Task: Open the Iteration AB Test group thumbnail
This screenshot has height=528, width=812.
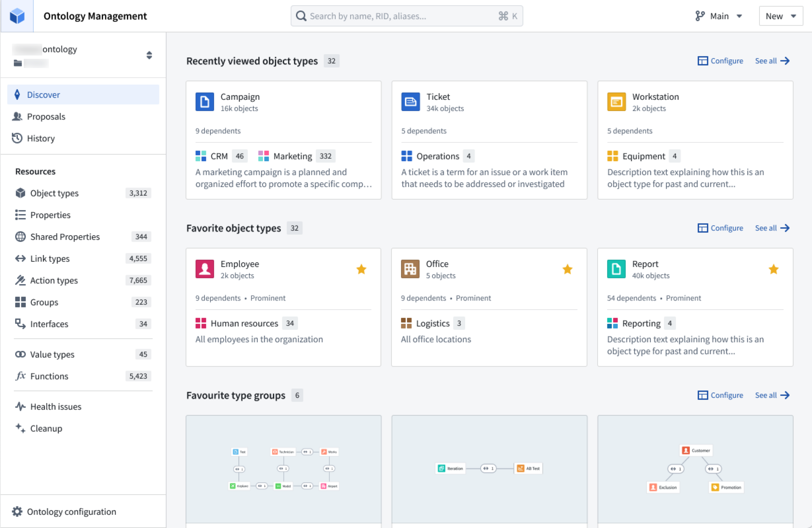Action: [489, 469]
